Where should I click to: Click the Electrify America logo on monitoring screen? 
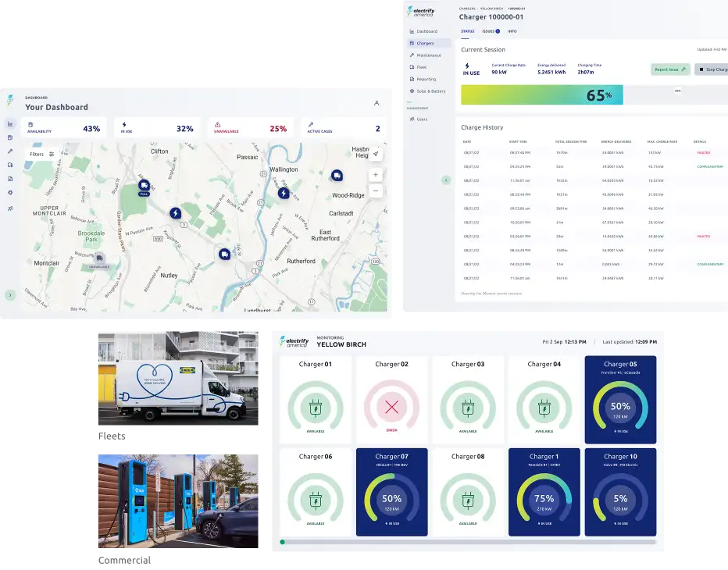294,342
